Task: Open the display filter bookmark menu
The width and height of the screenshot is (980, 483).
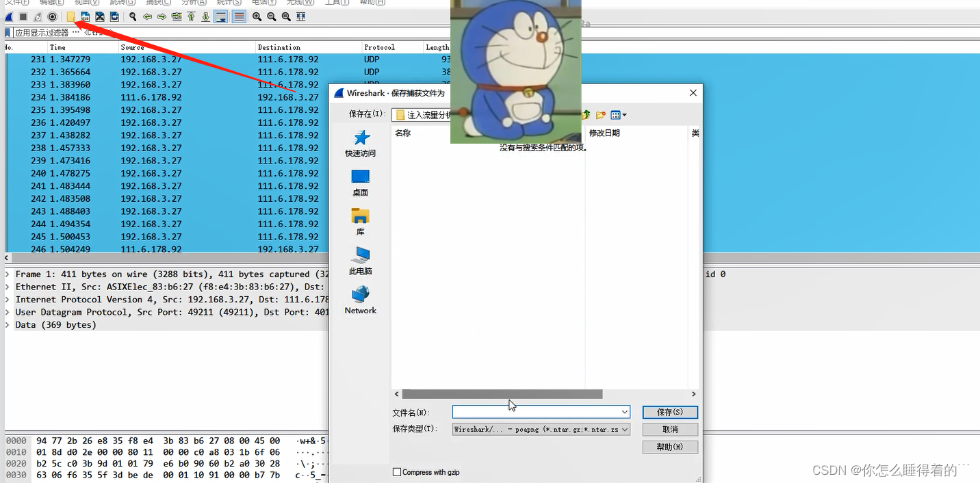Action: (x=8, y=32)
